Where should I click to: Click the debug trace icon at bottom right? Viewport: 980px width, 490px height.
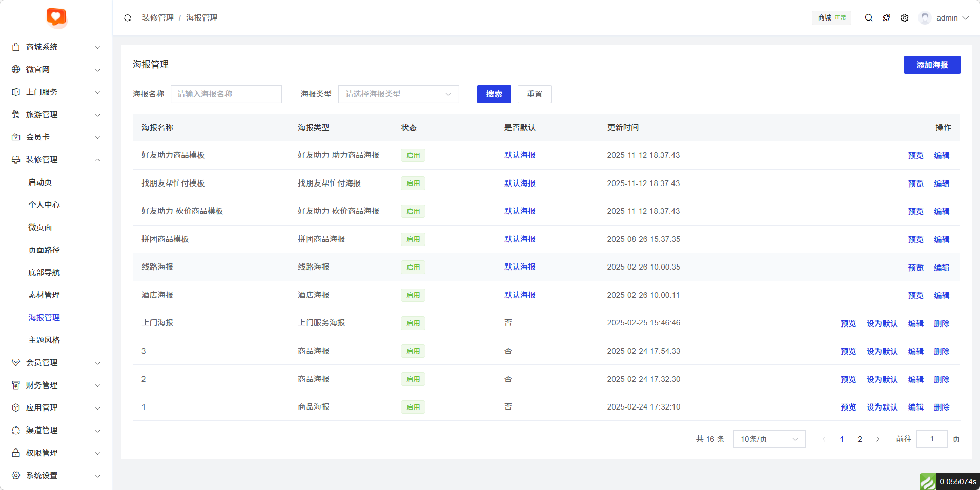pos(928,482)
